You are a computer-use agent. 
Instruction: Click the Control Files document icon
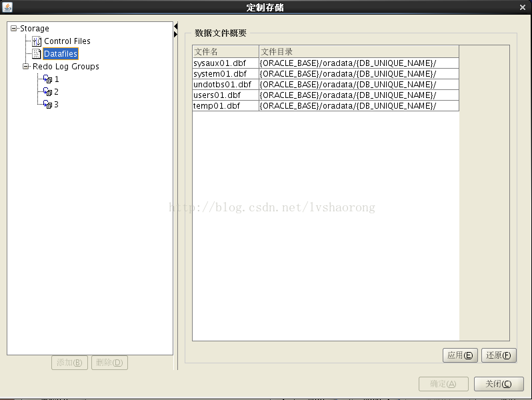(x=37, y=41)
